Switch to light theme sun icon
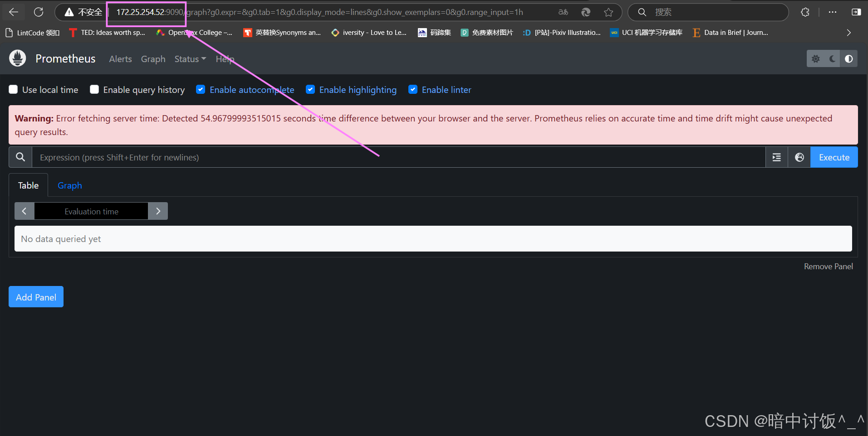 tap(815, 59)
